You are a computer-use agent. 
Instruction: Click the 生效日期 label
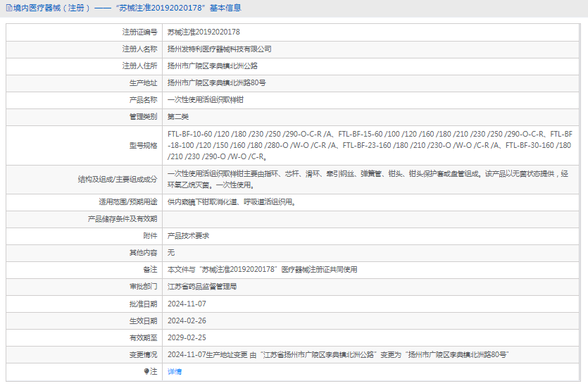click(x=143, y=320)
